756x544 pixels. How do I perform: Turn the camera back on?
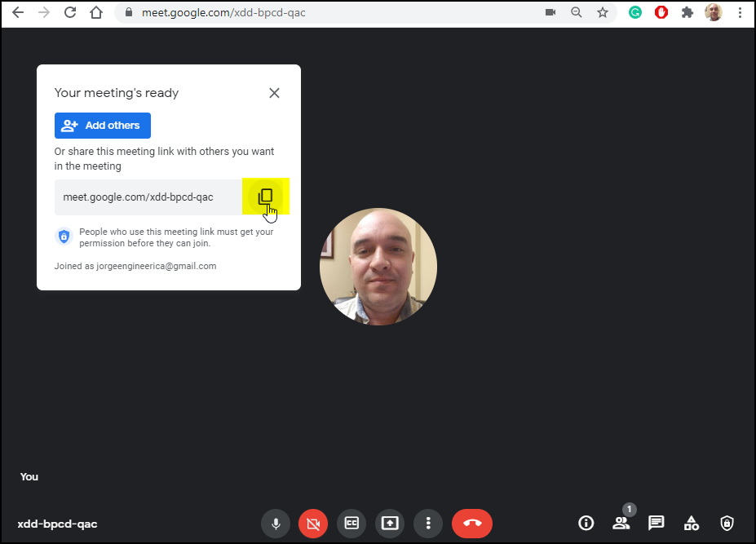point(313,524)
